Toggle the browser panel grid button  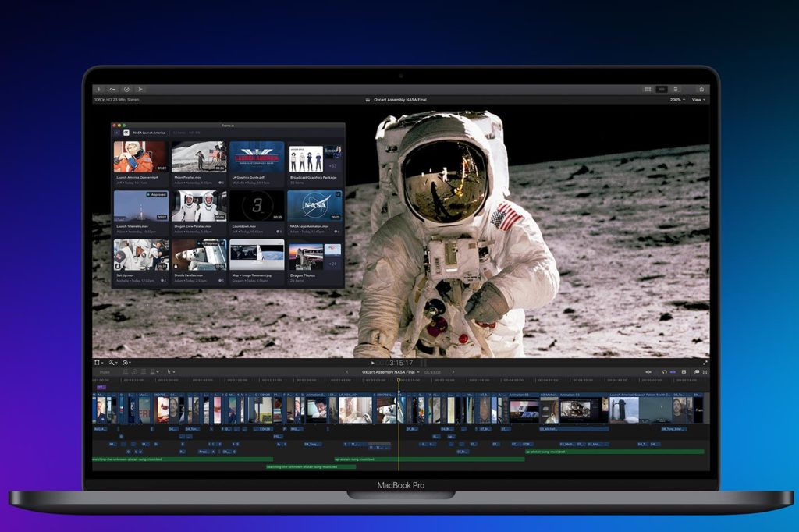point(648,89)
